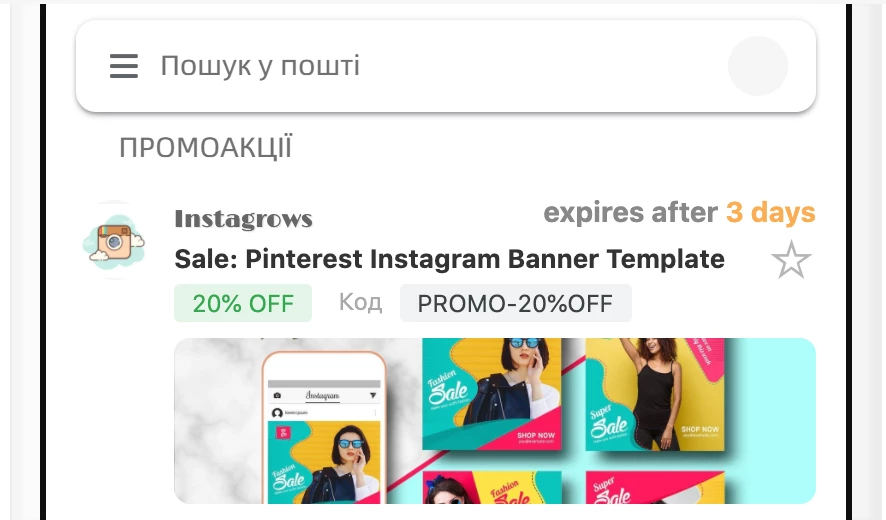Open the Instagrows sender name

pyautogui.click(x=244, y=219)
